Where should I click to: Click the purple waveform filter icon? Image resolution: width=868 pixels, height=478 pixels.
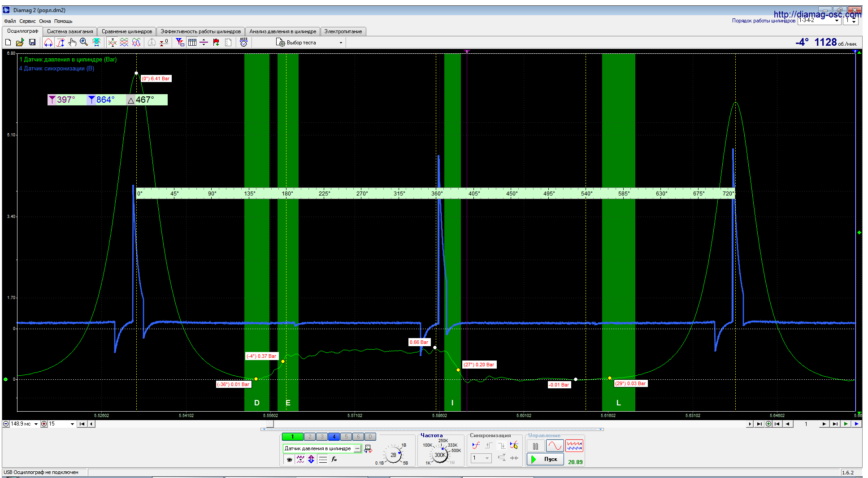(300, 459)
